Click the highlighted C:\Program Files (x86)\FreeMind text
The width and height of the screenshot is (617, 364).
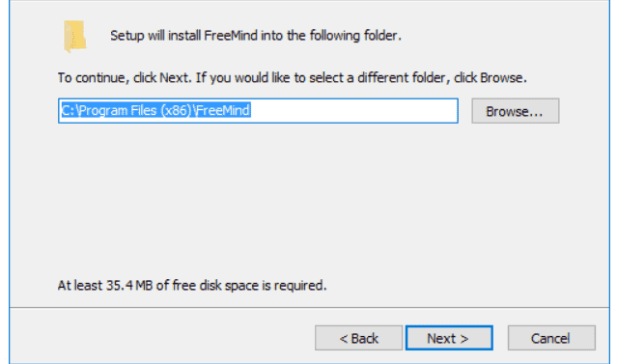tap(155, 110)
